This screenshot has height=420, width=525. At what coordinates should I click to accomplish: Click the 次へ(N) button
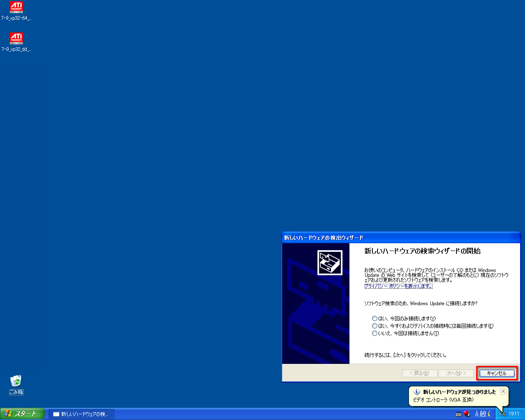[456, 373]
